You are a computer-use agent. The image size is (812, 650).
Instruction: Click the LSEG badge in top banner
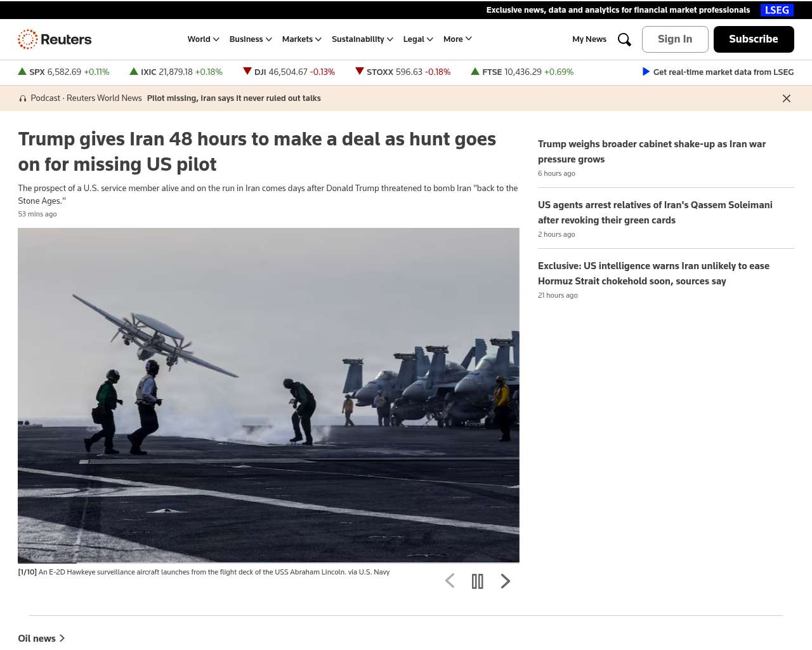pyautogui.click(x=776, y=10)
